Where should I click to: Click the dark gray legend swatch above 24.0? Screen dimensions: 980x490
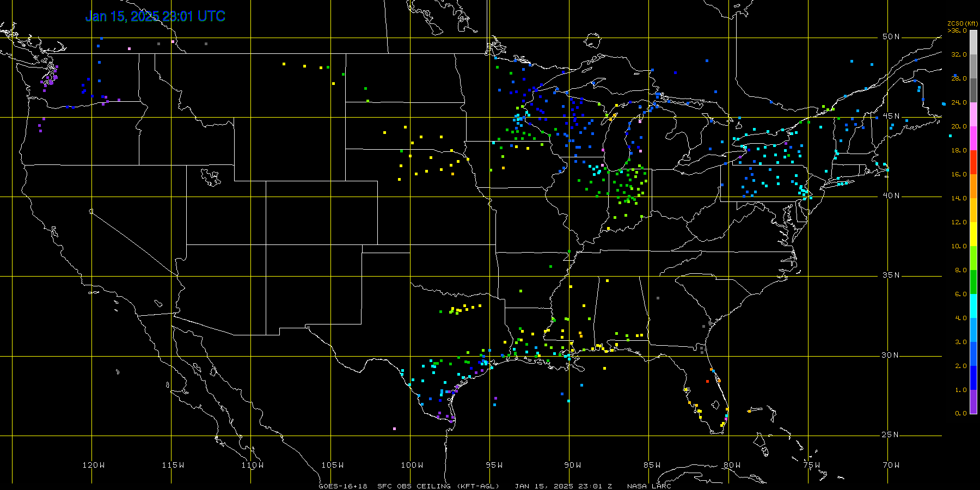pos(973,90)
